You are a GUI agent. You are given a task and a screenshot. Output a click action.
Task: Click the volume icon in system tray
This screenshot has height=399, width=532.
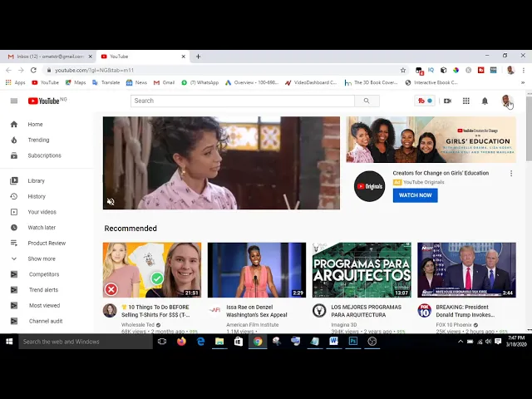(x=488, y=342)
